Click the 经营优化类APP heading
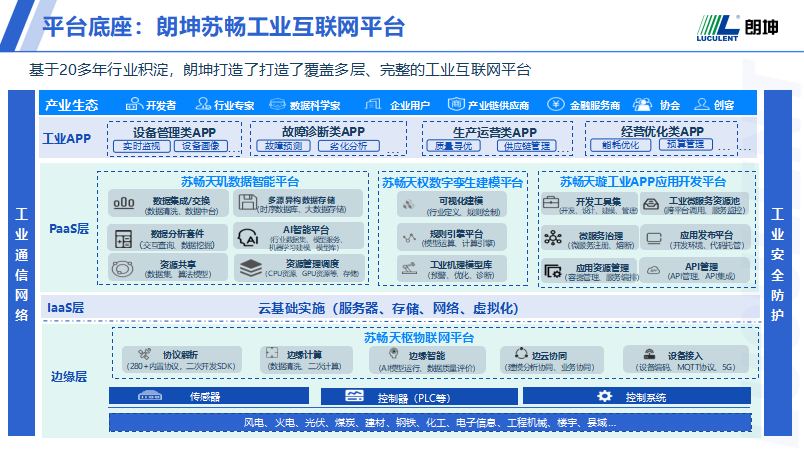The width and height of the screenshot is (804, 450). [x=662, y=131]
